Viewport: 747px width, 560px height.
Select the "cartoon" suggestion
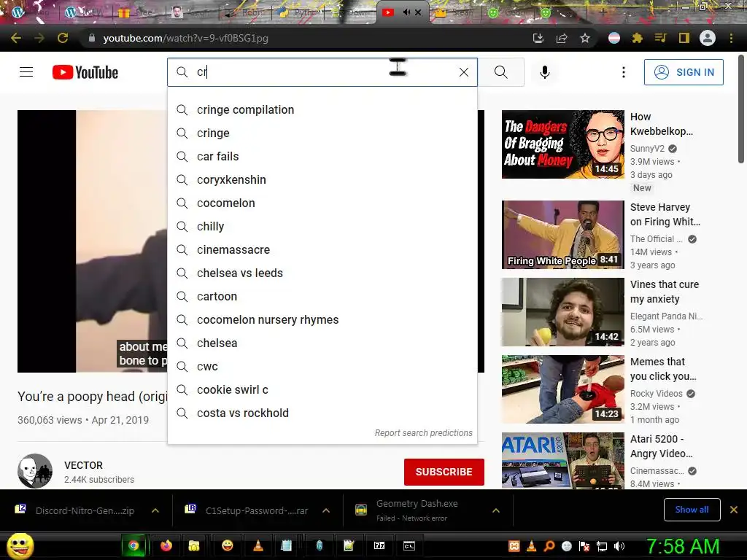point(322,297)
